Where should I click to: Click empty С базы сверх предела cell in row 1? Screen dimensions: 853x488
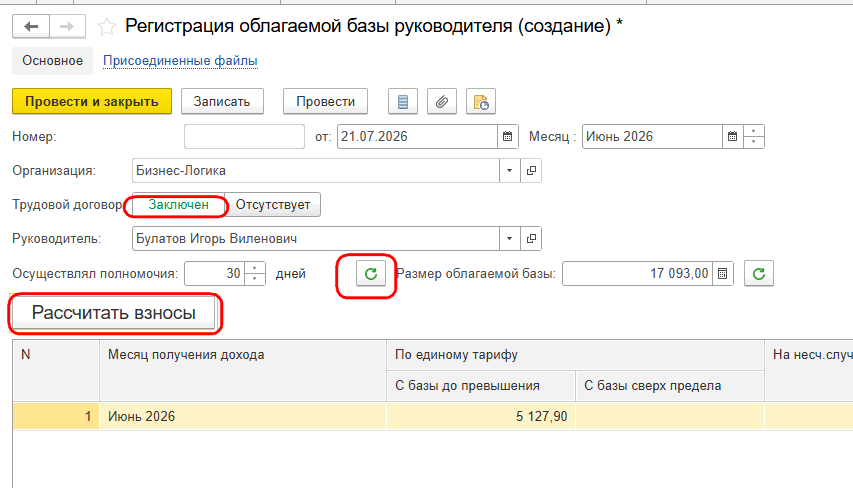(x=670, y=417)
